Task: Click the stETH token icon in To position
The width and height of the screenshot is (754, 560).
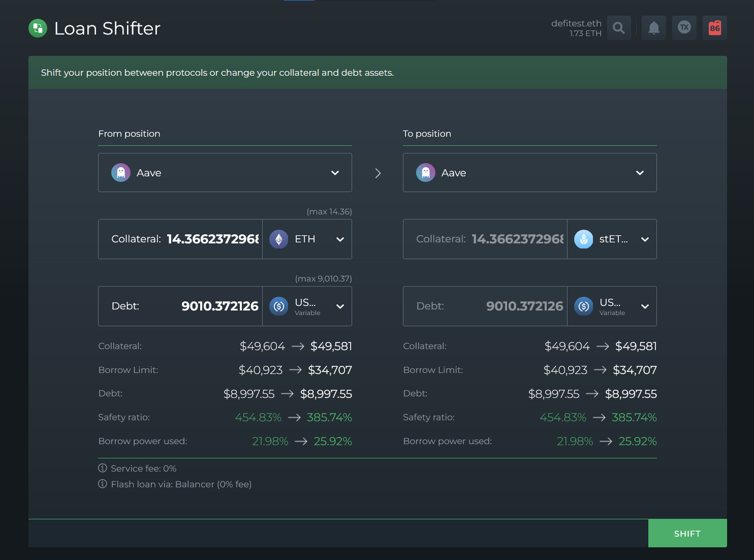Action: pos(583,239)
